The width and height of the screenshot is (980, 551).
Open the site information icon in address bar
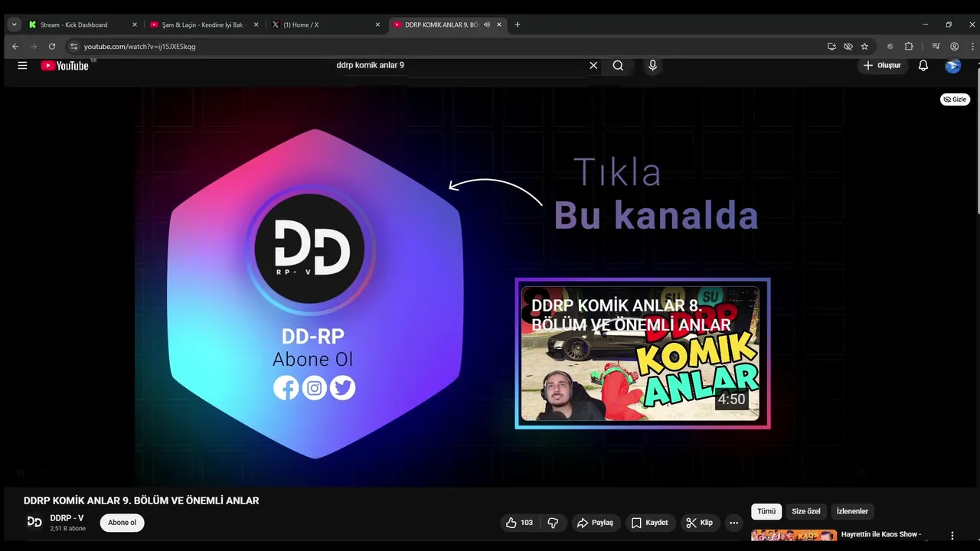pyautogui.click(x=73, y=47)
